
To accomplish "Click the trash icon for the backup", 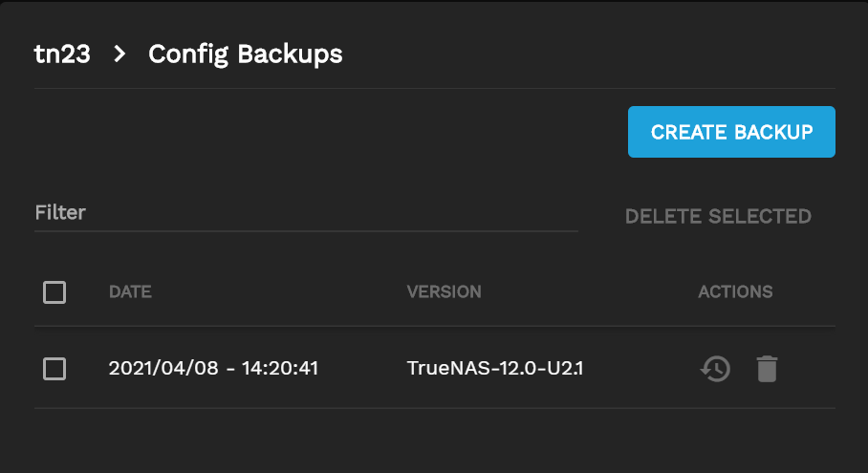I will pos(767,369).
